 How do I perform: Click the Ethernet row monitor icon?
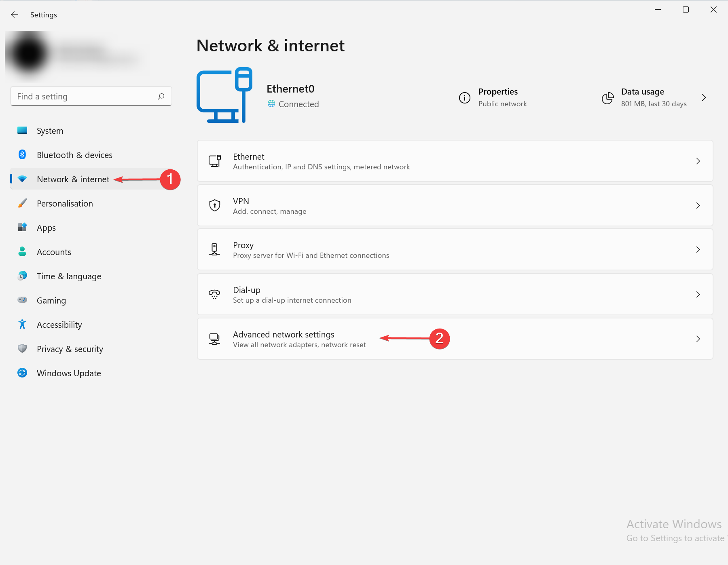215,161
